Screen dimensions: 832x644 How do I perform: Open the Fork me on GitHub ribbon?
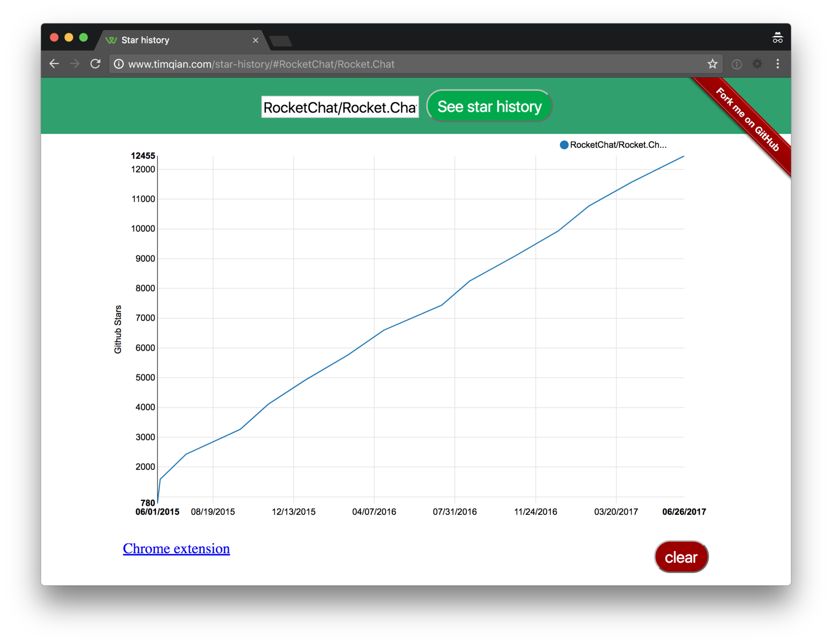tap(747, 120)
